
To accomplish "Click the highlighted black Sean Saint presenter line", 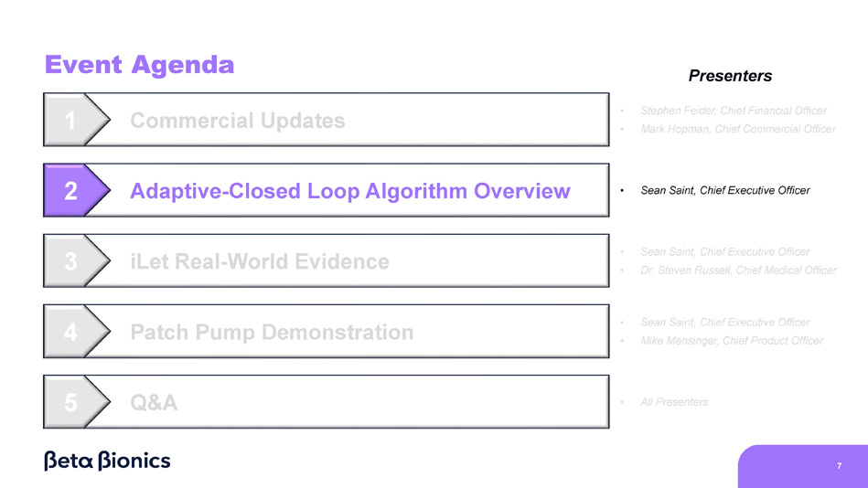I will coord(724,191).
